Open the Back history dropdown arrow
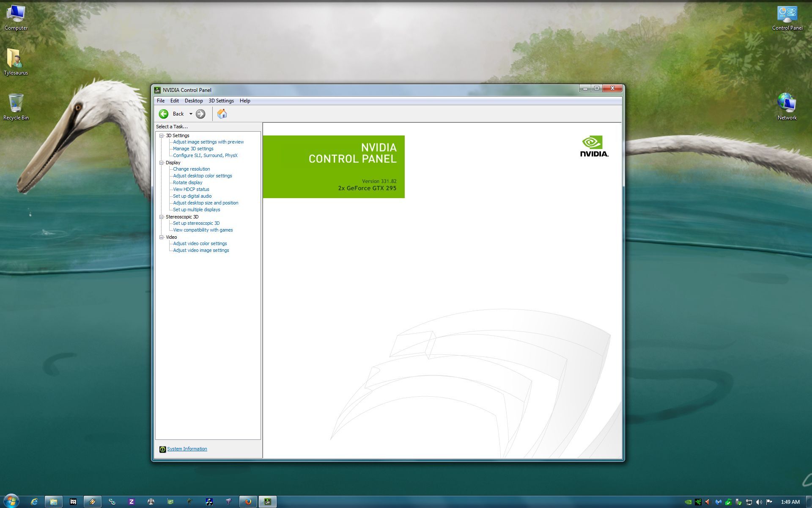The image size is (812, 508). click(x=191, y=114)
